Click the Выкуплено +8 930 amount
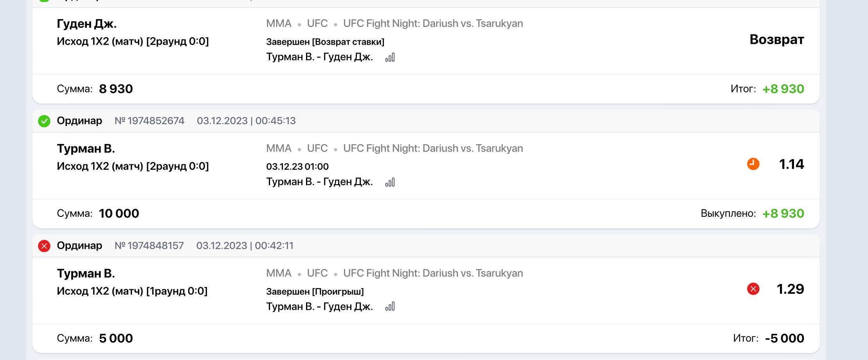Viewport: 868px width, 360px height. pos(783,214)
